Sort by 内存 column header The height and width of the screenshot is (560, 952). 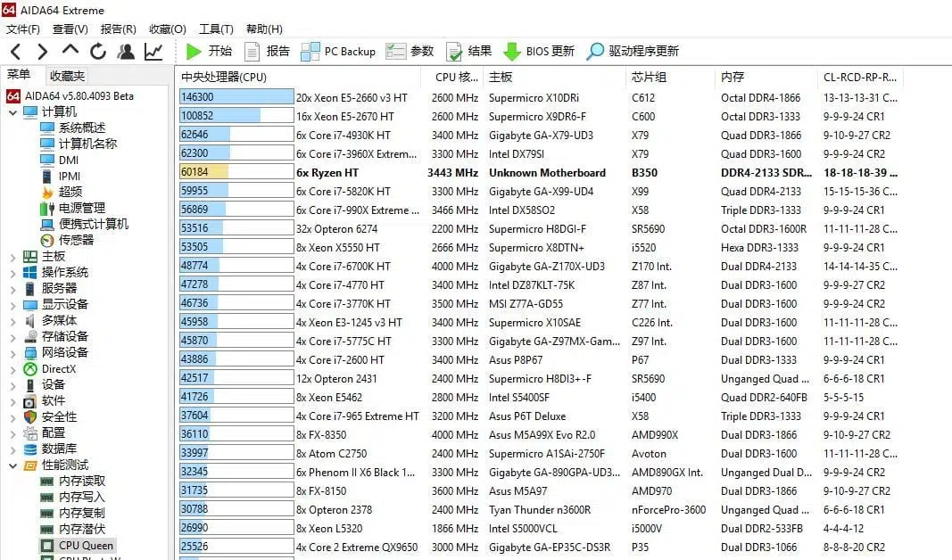pos(766,77)
